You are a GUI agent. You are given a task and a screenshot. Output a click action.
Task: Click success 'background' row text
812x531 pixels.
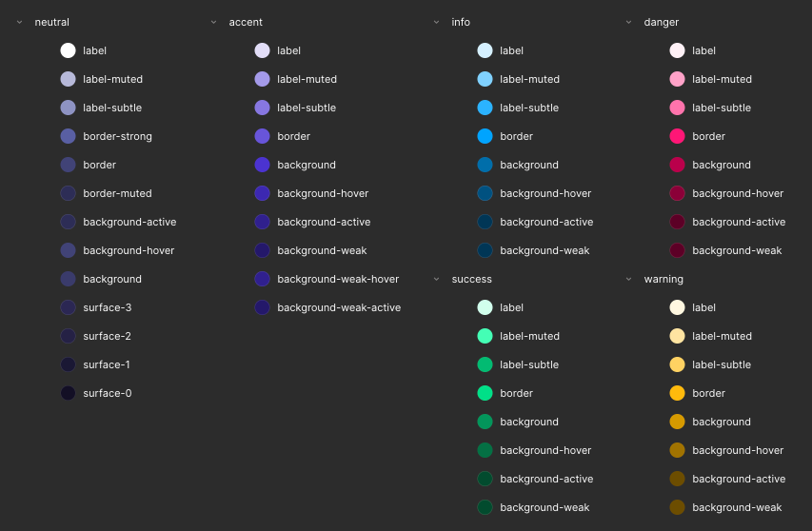click(529, 422)
